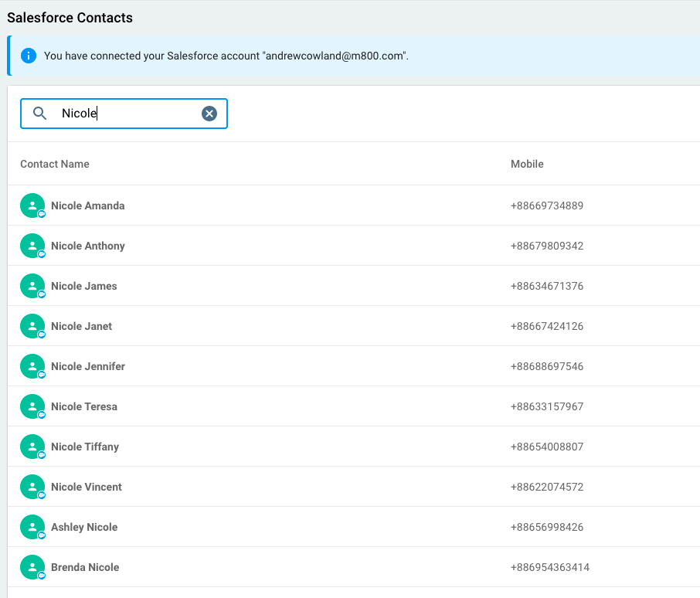Select mobile number +886954363414
Viewport: 700px width, 598px height.
[x=550, y=567]
